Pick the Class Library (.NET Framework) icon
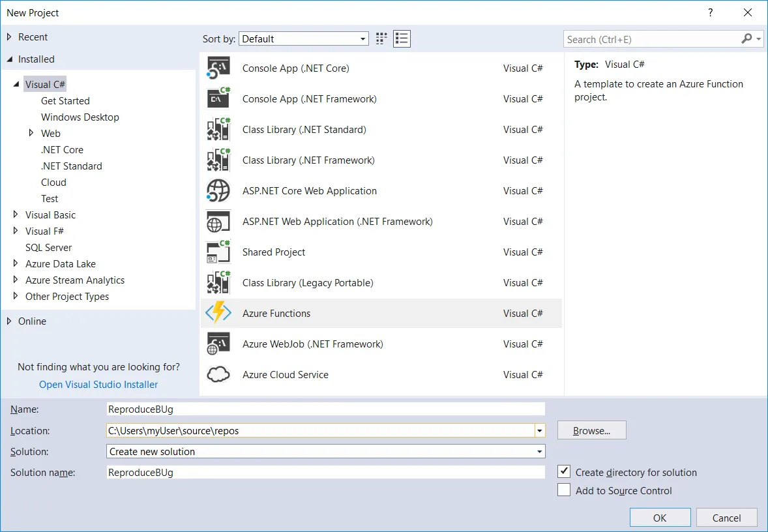Screen dimensions: 768x532 point(218,160)
